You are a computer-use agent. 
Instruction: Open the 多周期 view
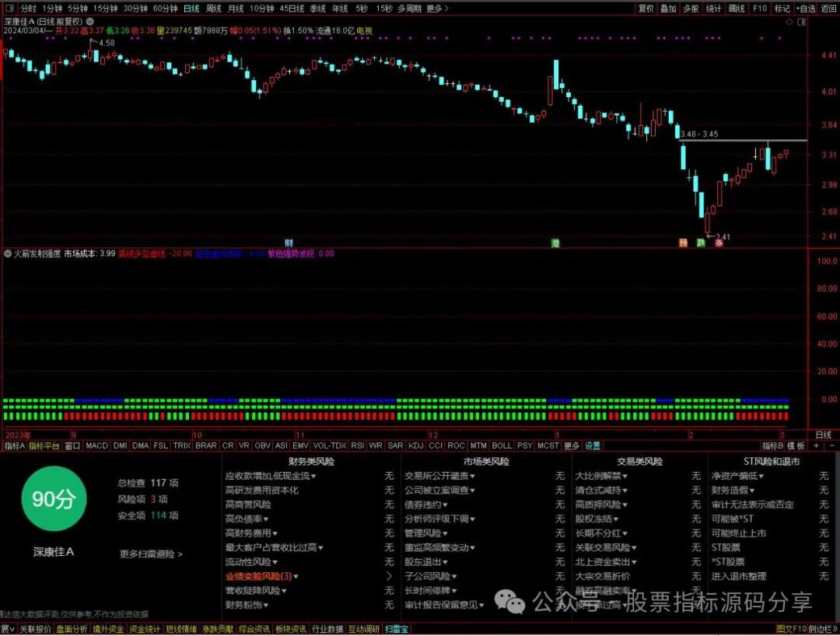point(409,9)
